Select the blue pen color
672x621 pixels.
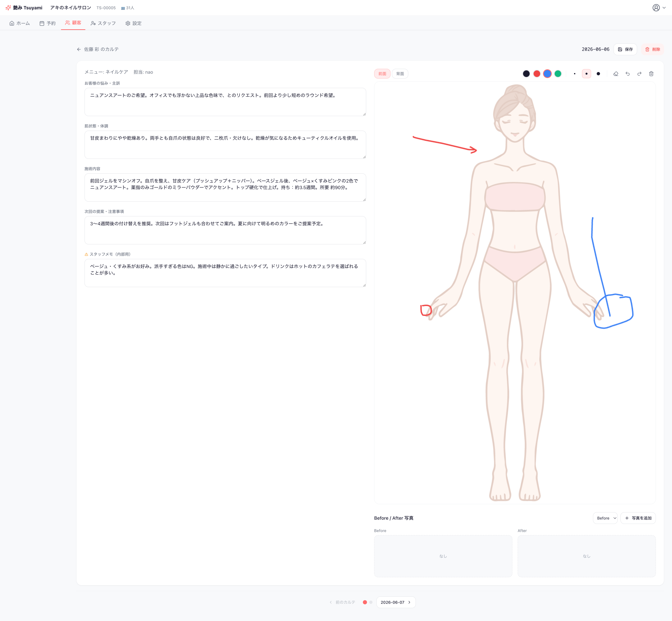547,74
